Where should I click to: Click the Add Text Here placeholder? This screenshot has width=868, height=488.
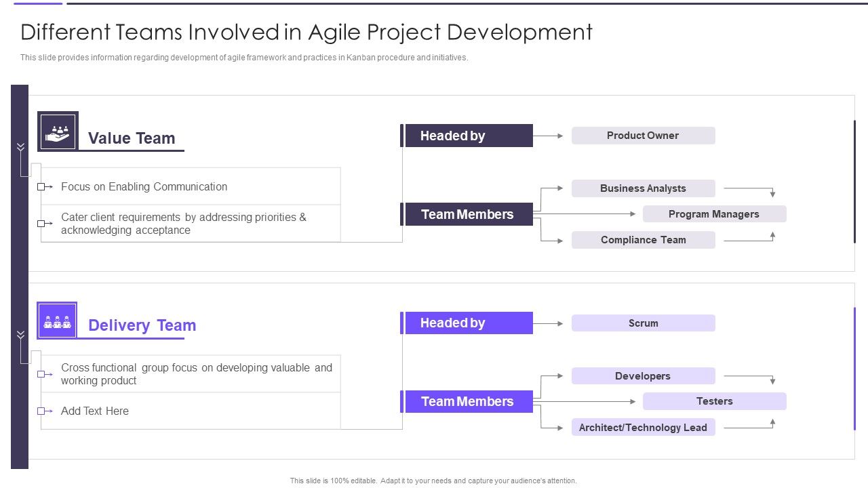(95, 411)
